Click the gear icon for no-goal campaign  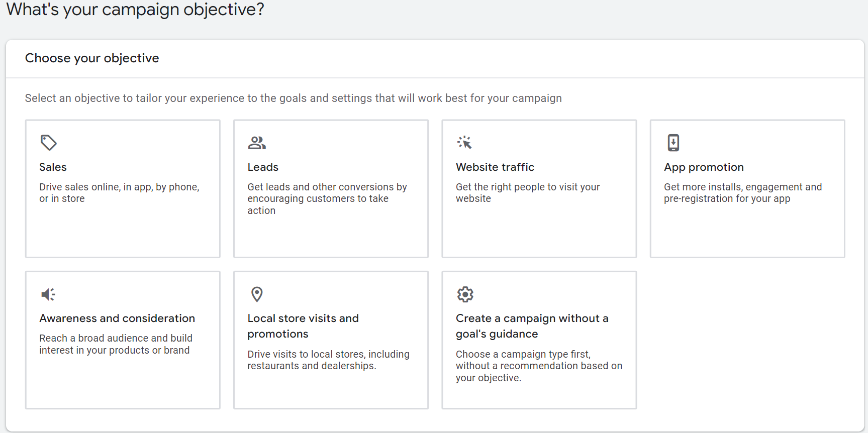click(x=465, y=294)
